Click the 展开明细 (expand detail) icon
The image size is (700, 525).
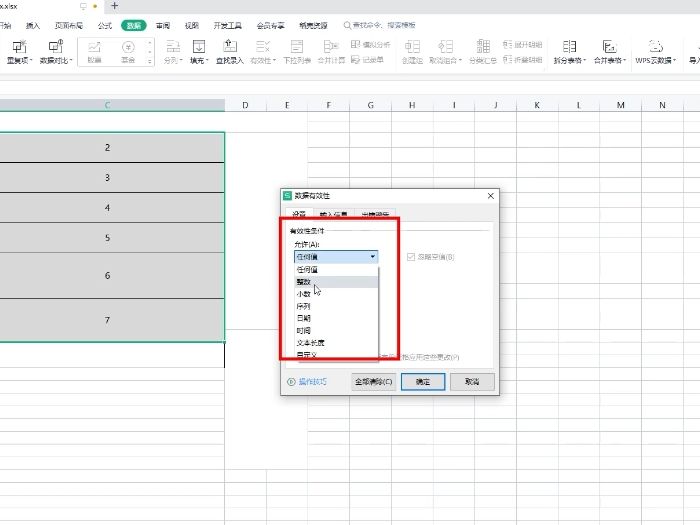pyautogui.click(x=508, y=44)
